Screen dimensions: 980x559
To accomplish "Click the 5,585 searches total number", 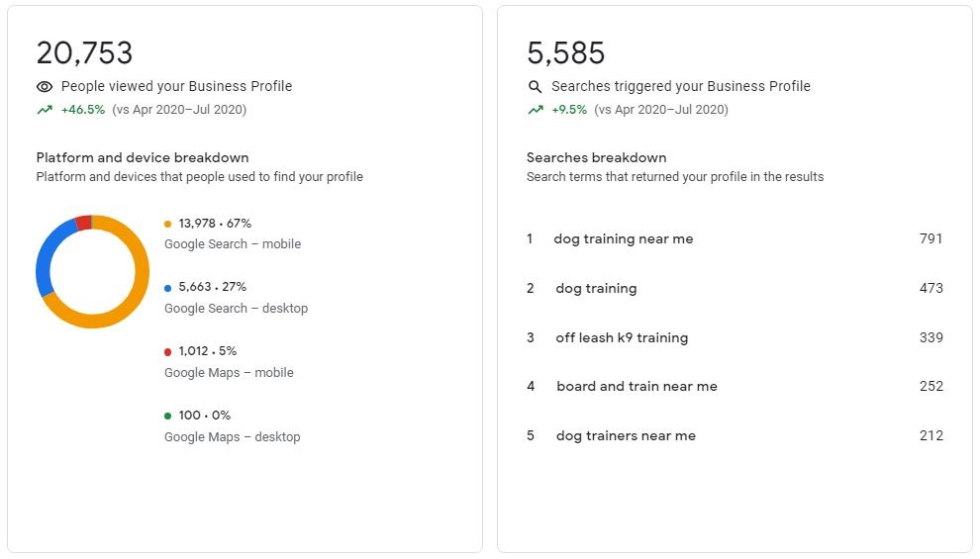I will 565,52.
